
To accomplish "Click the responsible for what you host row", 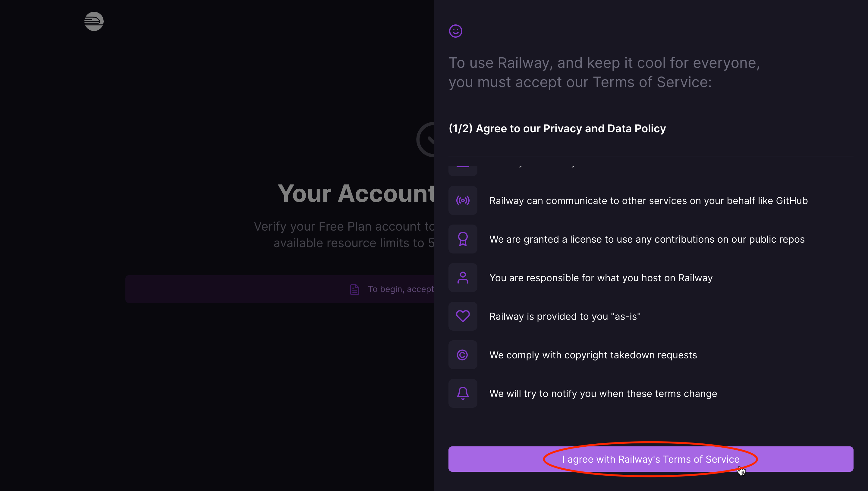I will [x=601, y=278].
